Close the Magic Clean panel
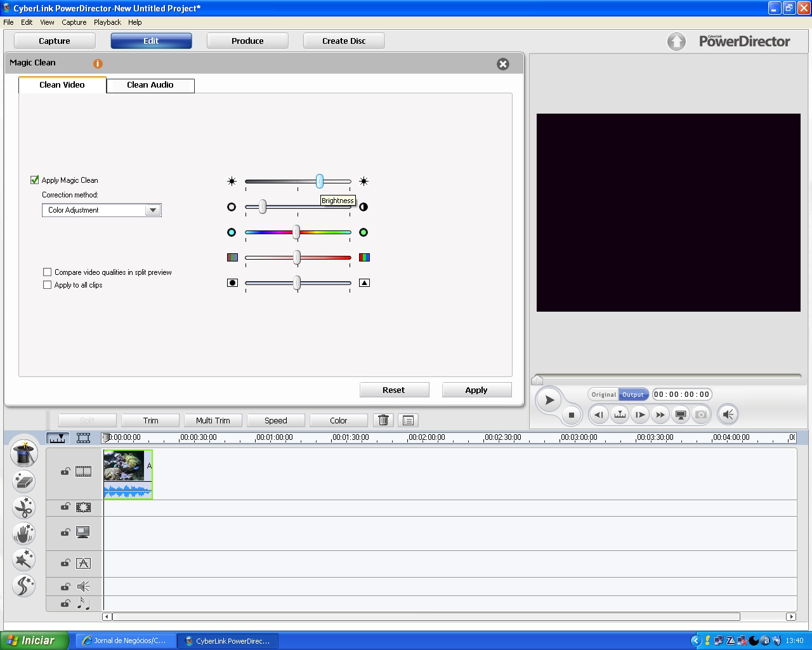 pos(503,64)
